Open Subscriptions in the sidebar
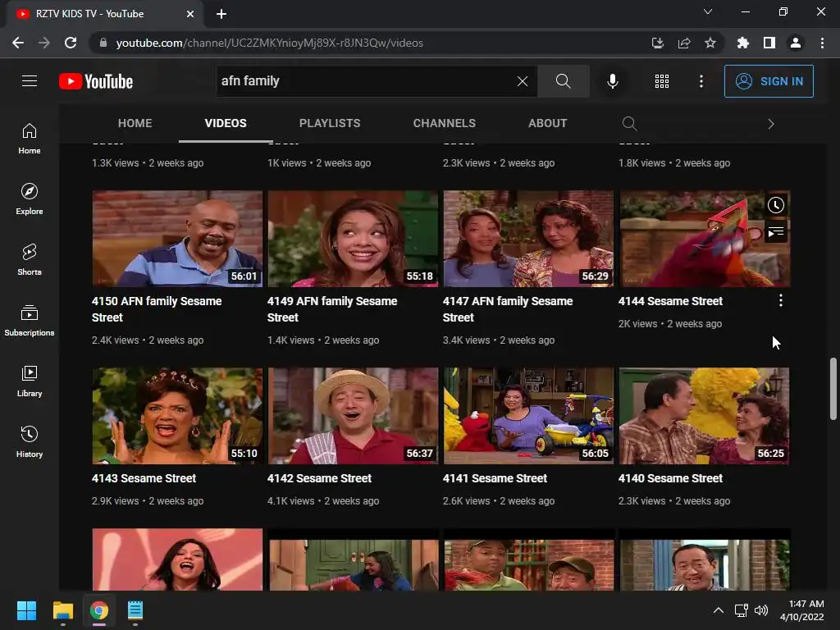The image size is (840, 630). pyautogui.click(x=30, y=321)
